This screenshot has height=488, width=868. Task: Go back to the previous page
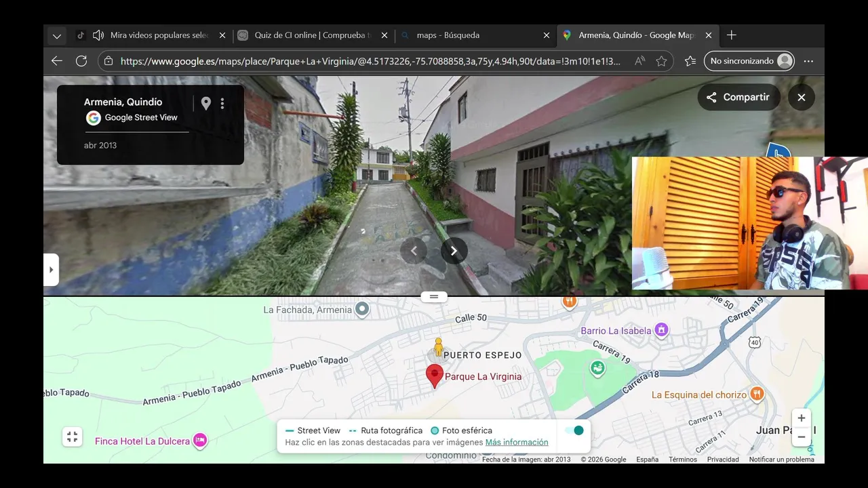point(57,61)
